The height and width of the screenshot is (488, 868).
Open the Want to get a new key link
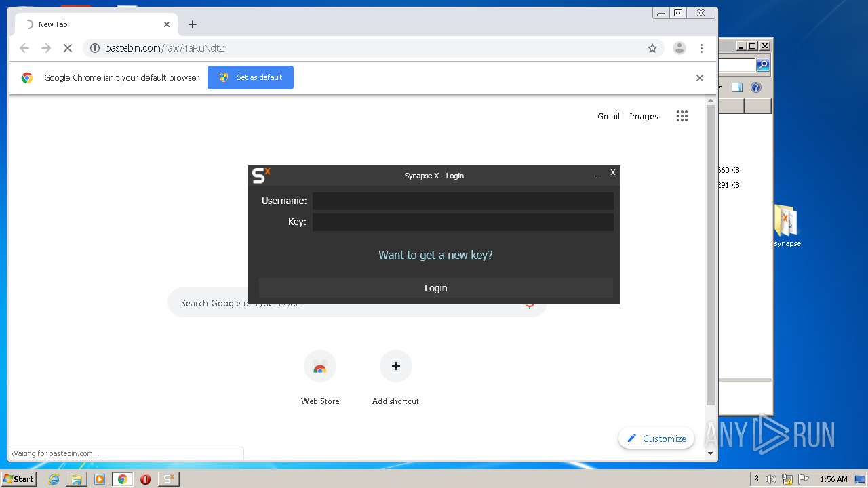pyautogui.click(x=435, y=255)
